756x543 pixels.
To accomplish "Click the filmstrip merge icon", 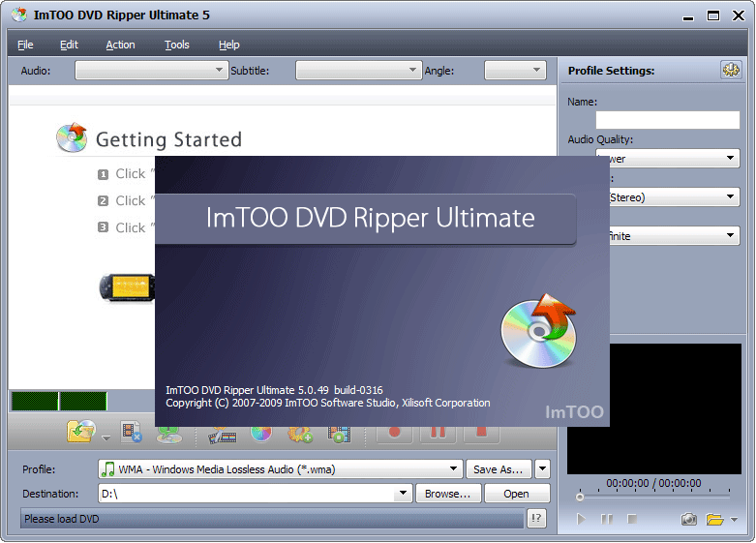I will 339,435.
